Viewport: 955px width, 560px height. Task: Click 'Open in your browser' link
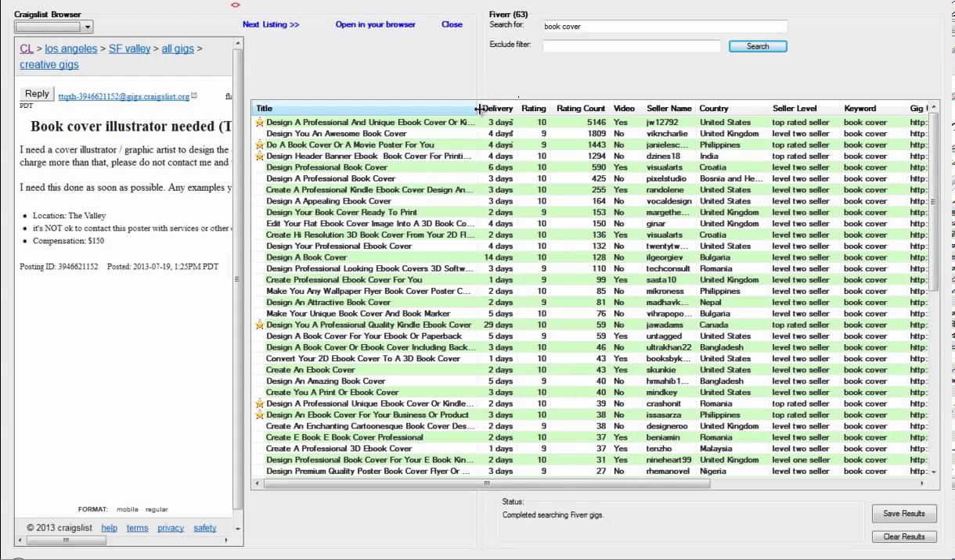click(x=376, y=24)
